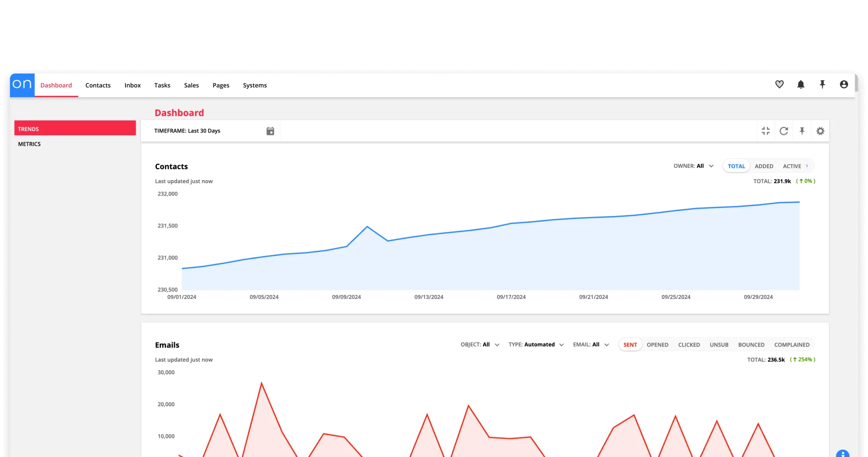Show COMPLAINED emails metric
The image size is (868, 457).
point(792,345)
